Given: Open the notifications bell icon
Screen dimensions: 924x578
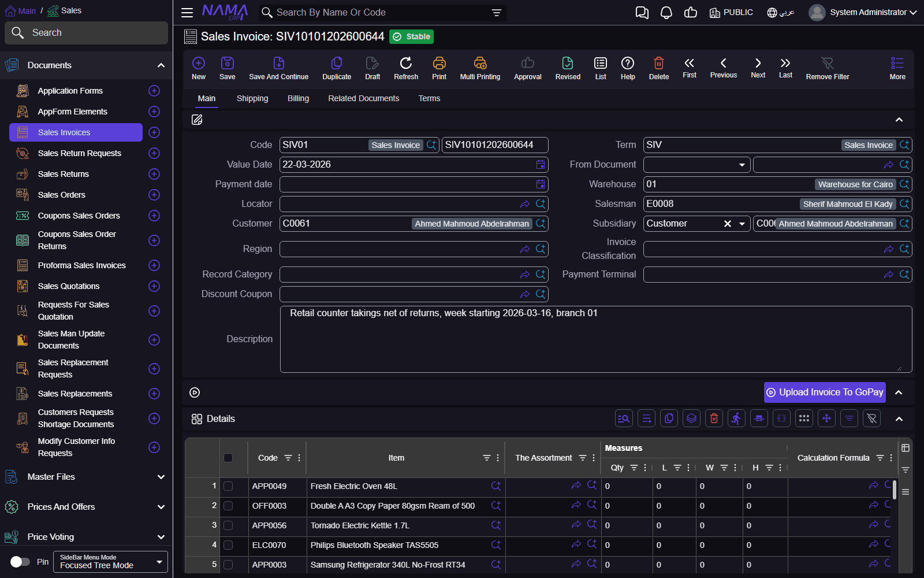Looking at the screenshot, I should click(666, 13).
